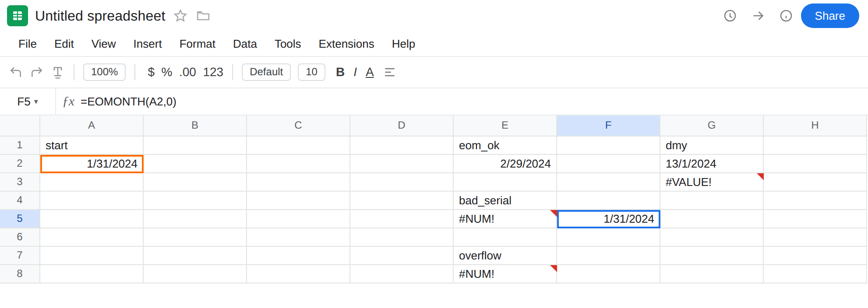Open the Help menu

click(403, 44)
